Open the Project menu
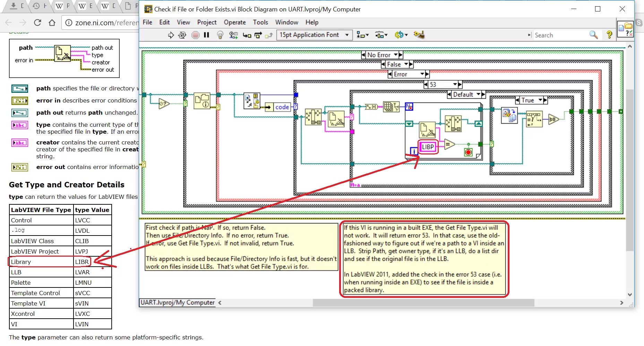 (x=207, y=22)
